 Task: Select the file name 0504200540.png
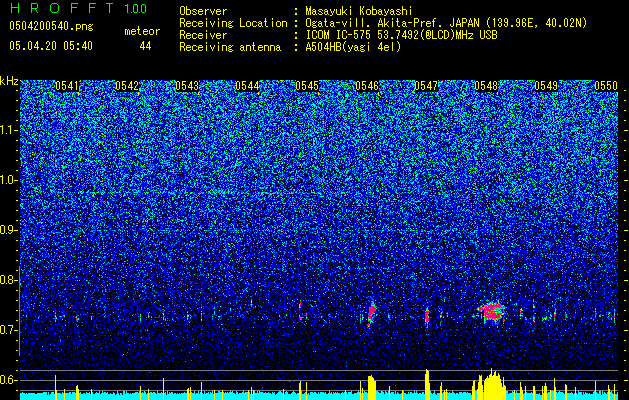pos(51,26)
